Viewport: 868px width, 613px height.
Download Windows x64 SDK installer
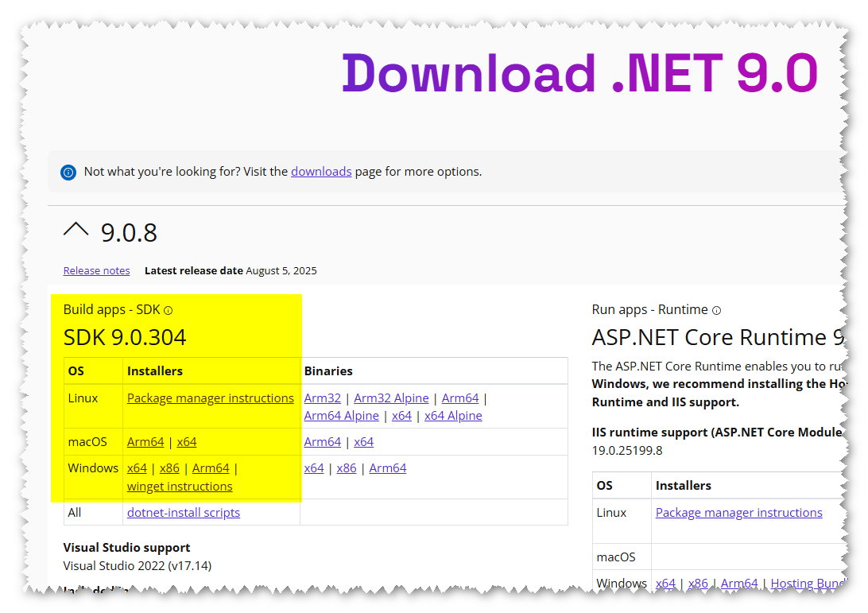137,468
